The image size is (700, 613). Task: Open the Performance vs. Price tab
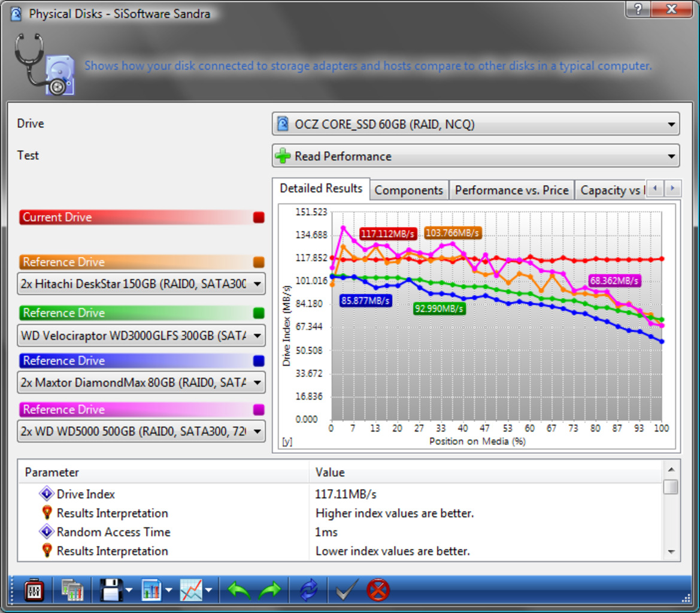pyautogui.click(x=511, y=191)
